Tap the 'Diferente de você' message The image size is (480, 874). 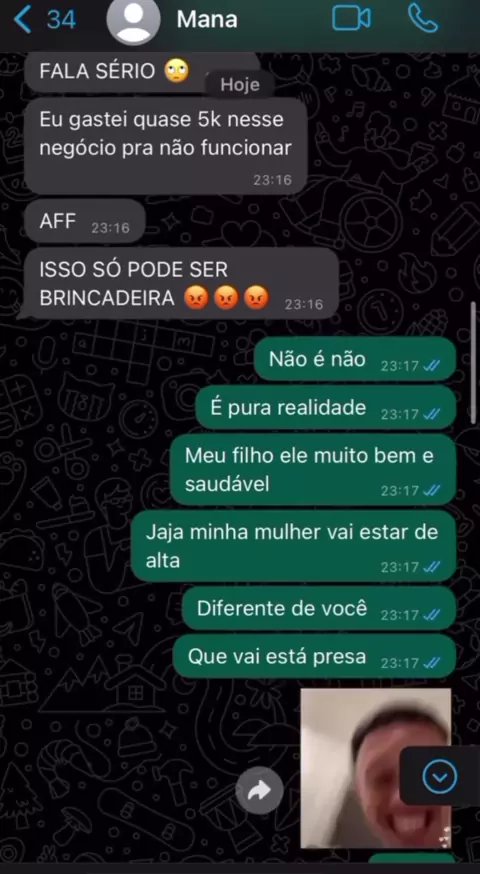(319, 608)
